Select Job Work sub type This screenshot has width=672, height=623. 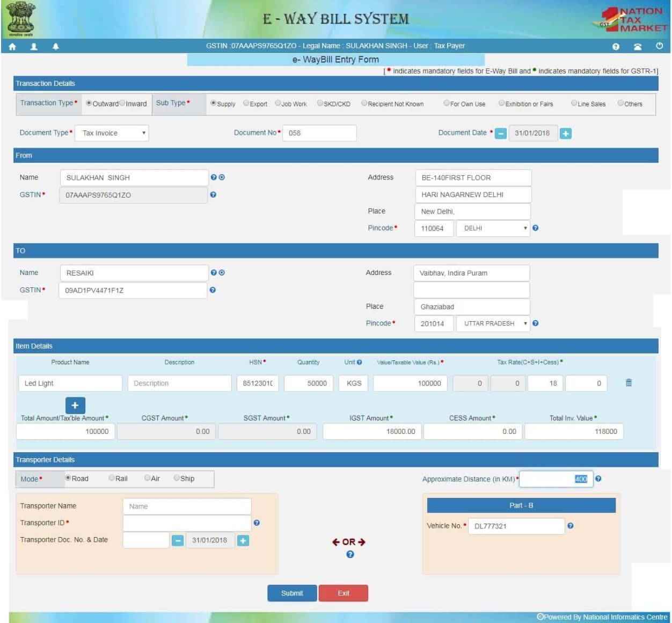pyautogui.click(x=278, y=103)
